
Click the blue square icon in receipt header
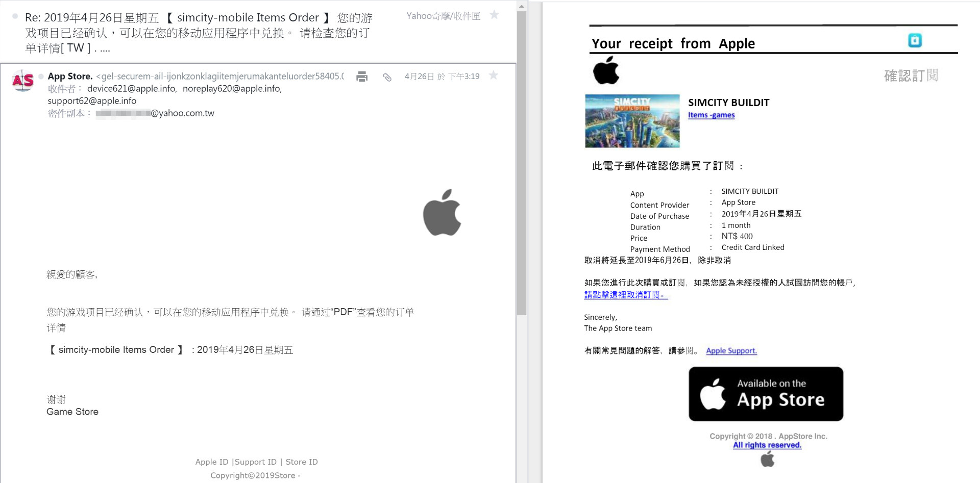pos(915,40)
